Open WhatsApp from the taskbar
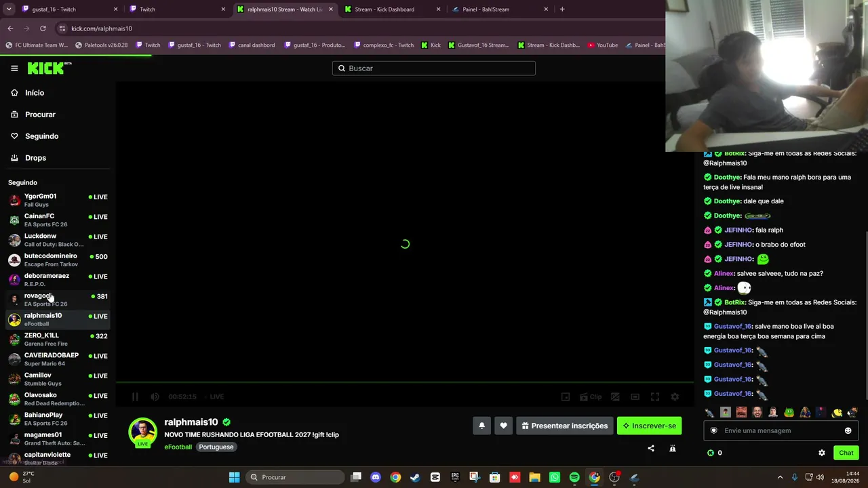868x488 pixels. [555, 477]
